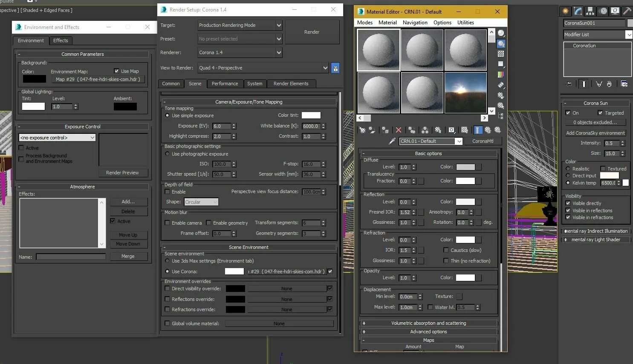Viewport: 633px width, 364px height.
Task: Click the Pin Stack icon below modifier list
Action: click(568, 84)
